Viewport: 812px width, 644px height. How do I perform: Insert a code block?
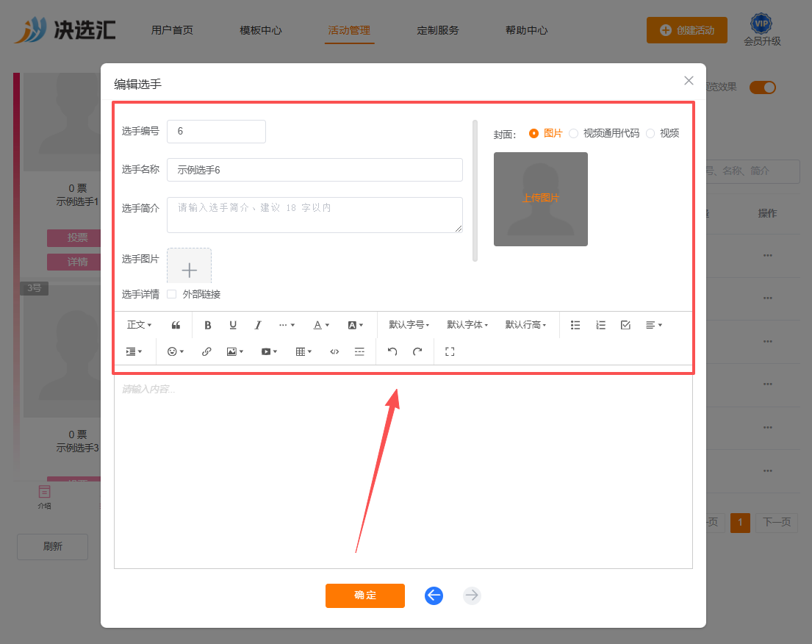pyautogui.click(x=334, y=352)
